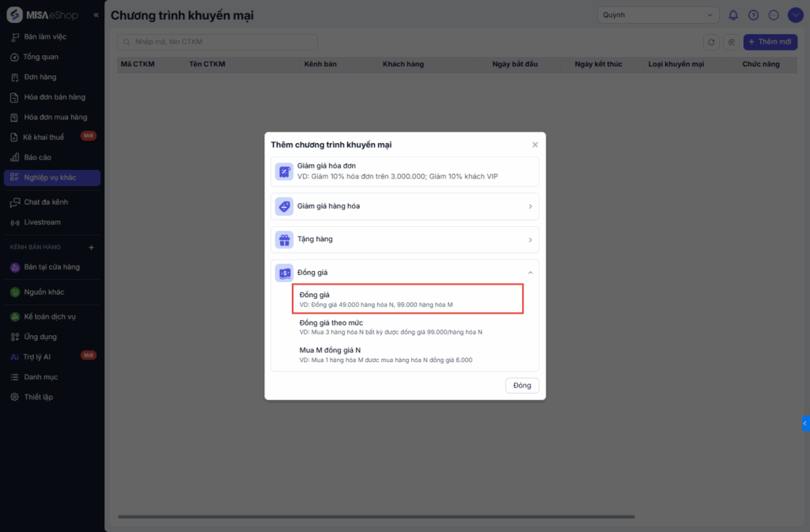Expand the blue side panel tab
Viewport: 810px width, 532px height.
coord(805,423)
